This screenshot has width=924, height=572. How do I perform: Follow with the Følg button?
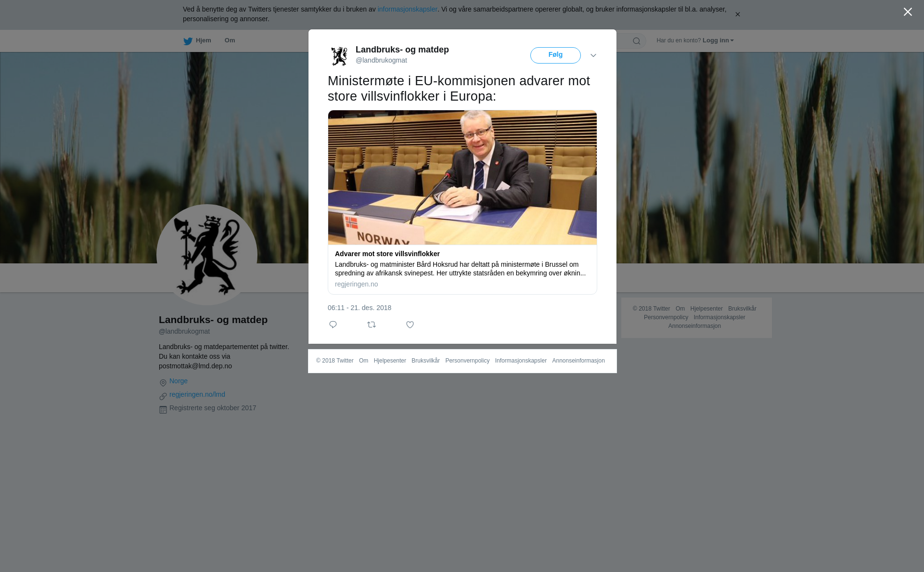pyautogui.click(x=555, y=55)
